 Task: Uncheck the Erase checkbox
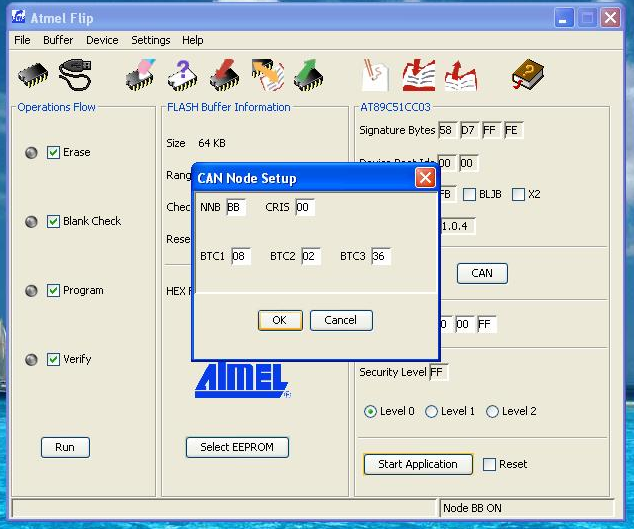[x=54, y=153]
